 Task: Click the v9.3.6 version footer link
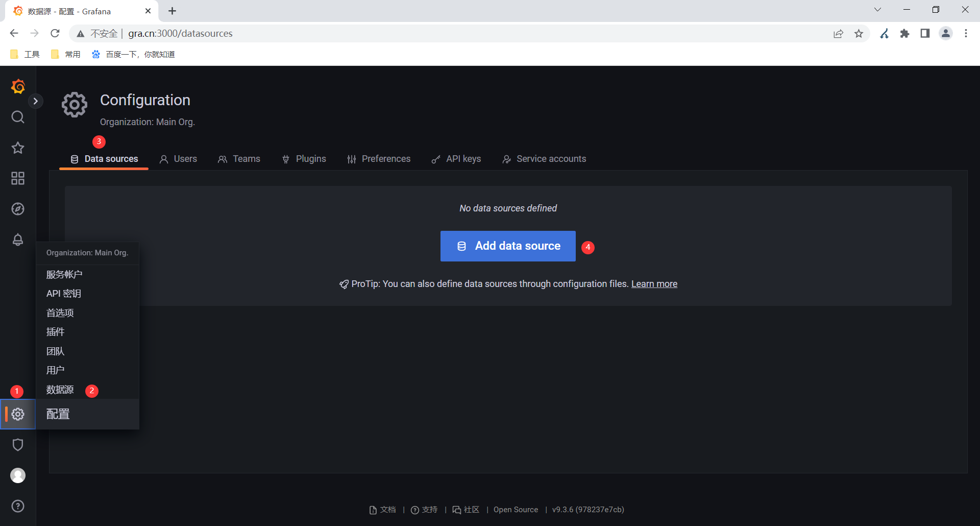click(x=588, y=510)
